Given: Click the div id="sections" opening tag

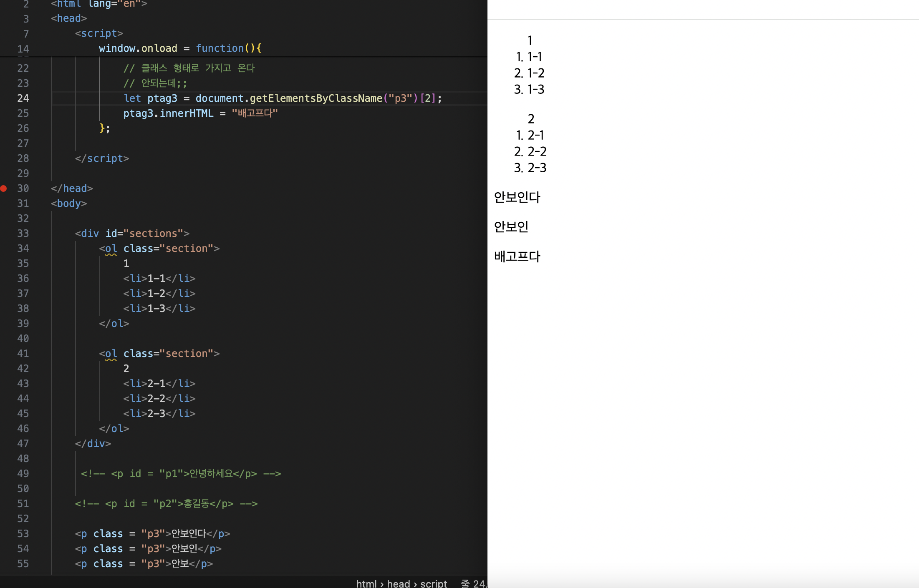Looking at the screenshot, I should [132, 234].
